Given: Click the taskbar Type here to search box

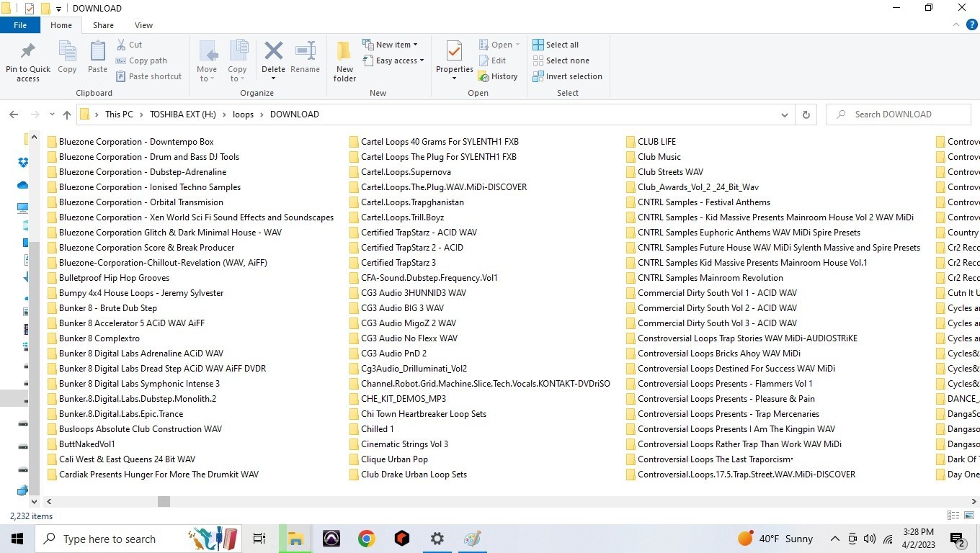Looking at the screenshot, I should coord(137,539).
